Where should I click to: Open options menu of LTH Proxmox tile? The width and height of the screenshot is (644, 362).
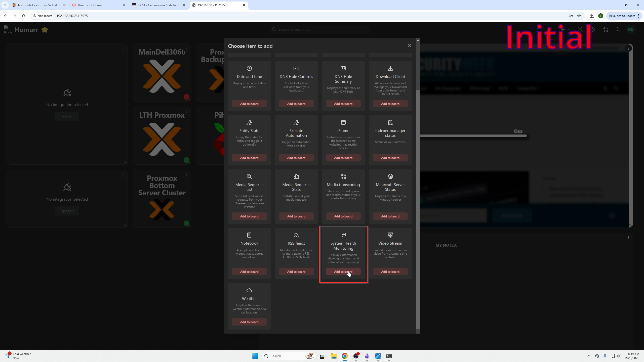tap(186, 111)
